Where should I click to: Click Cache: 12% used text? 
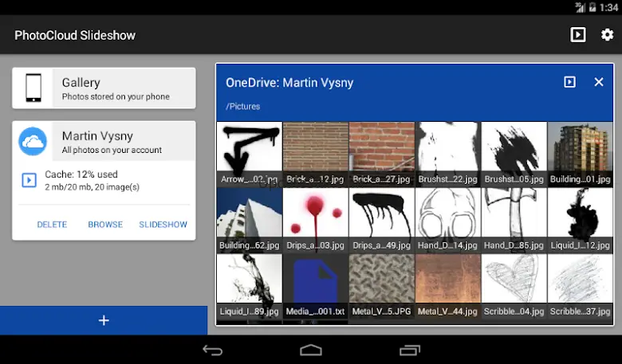pyautogui.click(x=81, y=174)
